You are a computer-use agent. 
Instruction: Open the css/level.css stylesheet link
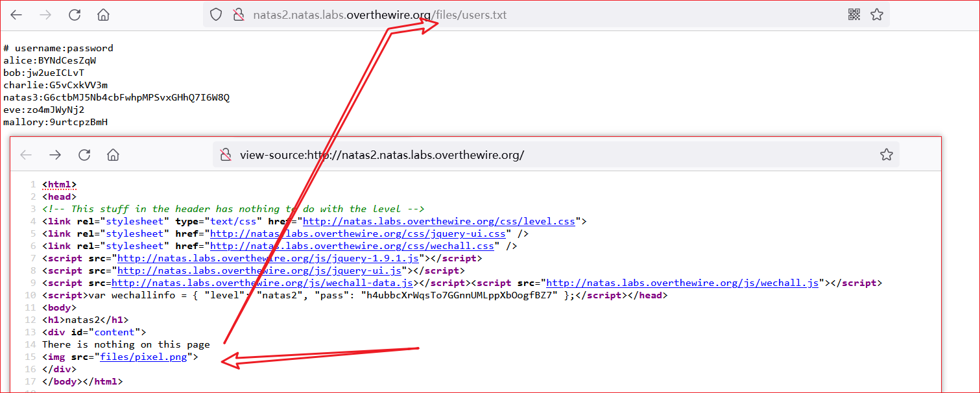[x=439, y=221]
